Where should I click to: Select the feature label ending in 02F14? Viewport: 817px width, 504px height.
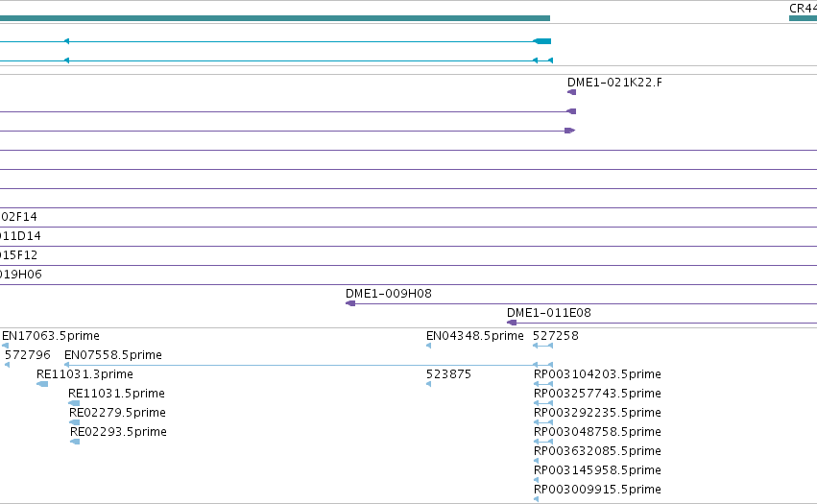[x=19, y=217]
